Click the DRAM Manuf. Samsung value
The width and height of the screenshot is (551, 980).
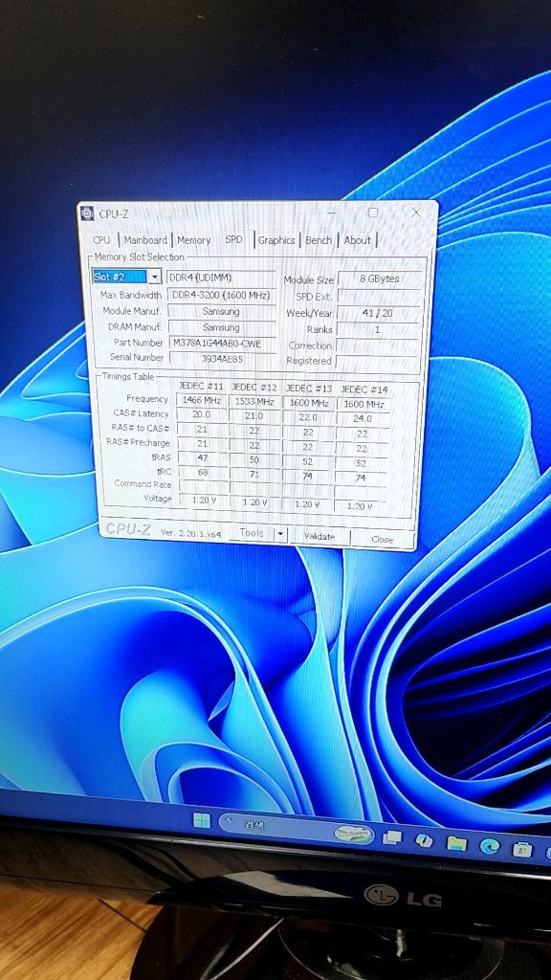tap(221, 327)
